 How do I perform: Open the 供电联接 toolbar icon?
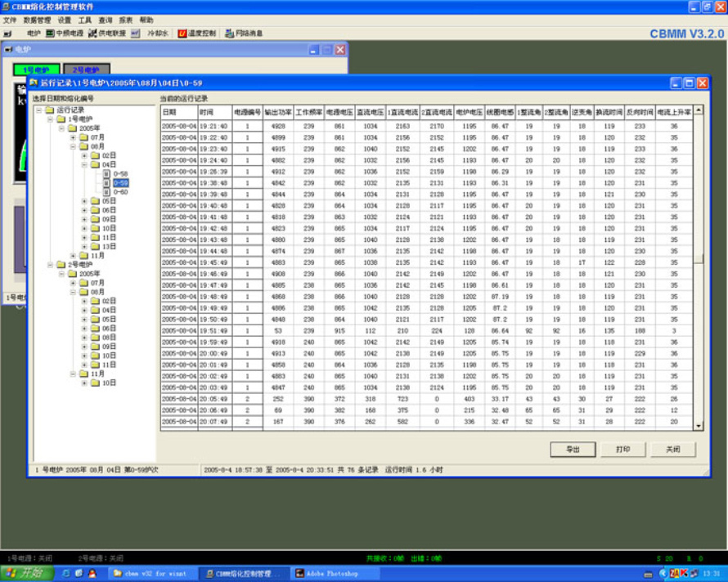point(93,34)
